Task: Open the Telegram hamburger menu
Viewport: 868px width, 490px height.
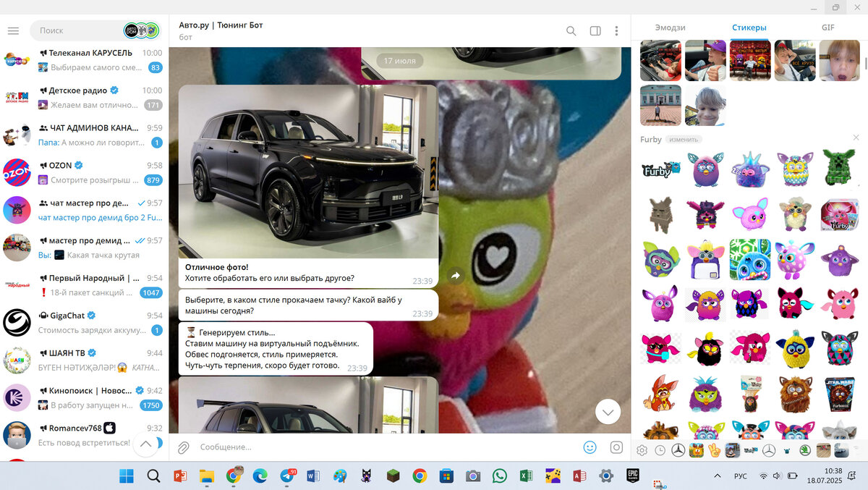Action: click(x=13, y=30)
